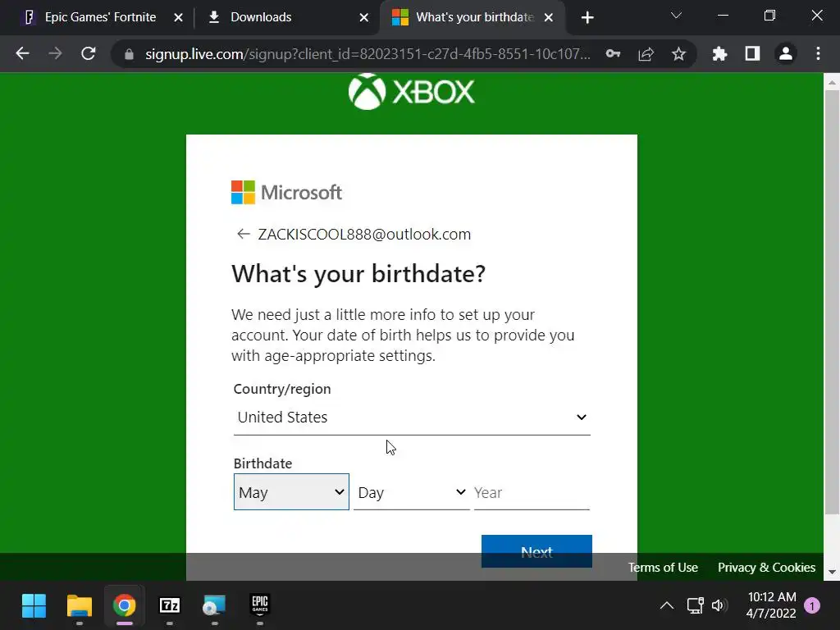Image resolution: width=840 pixels, height=630 pixels.
Task: Bookmark this page with the star icon
Action: pyautogui.click(x=678, y=53)
